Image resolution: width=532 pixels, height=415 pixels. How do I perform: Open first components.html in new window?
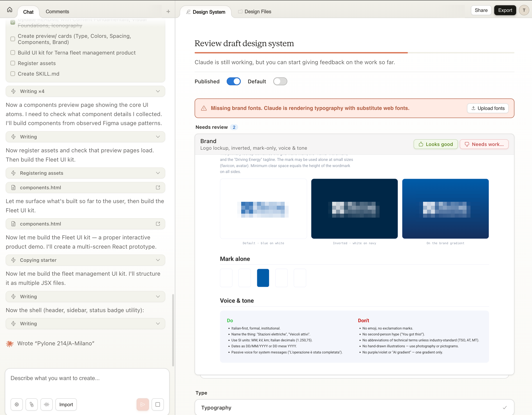click(x=158, y=187)
